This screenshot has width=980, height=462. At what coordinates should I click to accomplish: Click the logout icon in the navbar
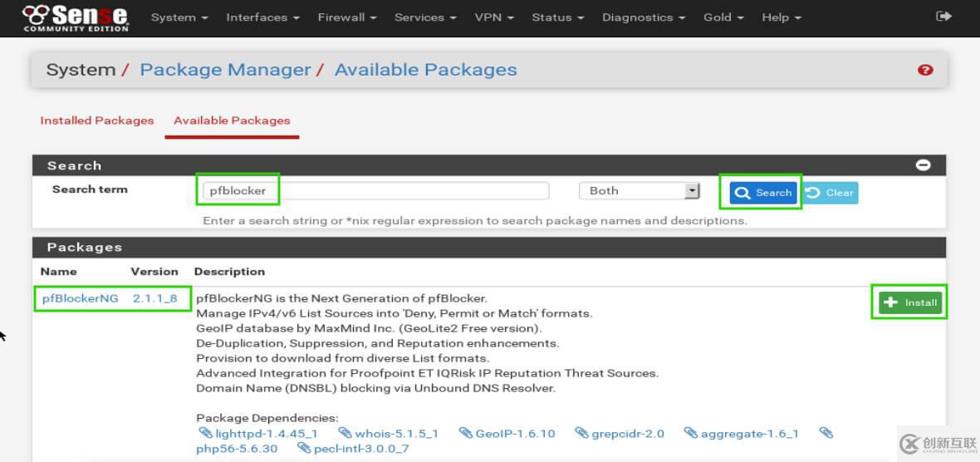943,17
